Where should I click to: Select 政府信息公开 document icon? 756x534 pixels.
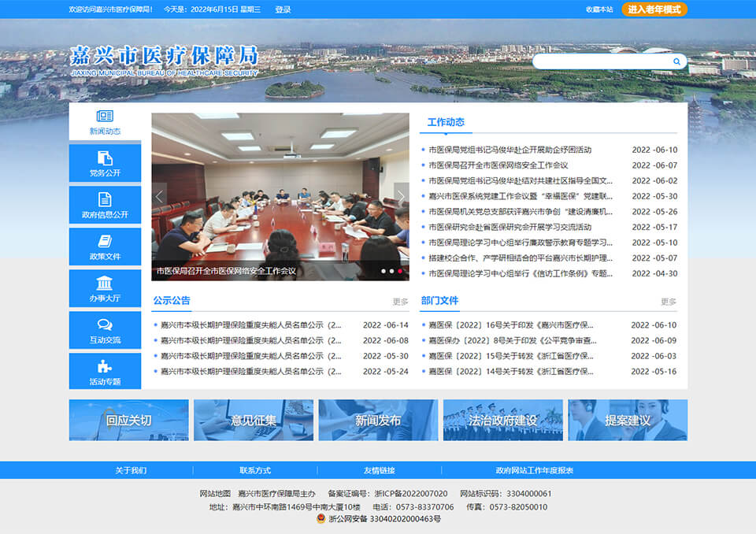[105, 200]
